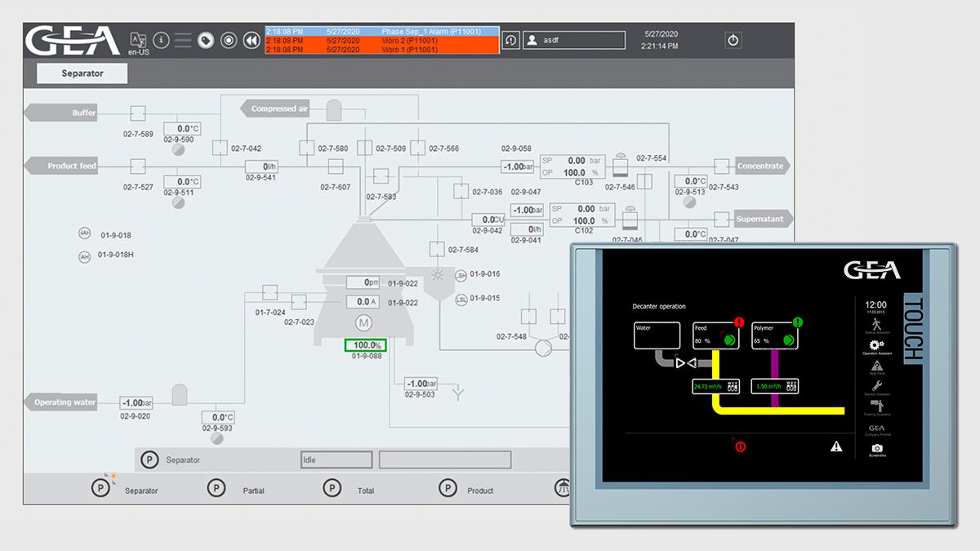
Task: Open the tag icon in header toolbar
Action: pyautogui.click(x=206, y=40)
